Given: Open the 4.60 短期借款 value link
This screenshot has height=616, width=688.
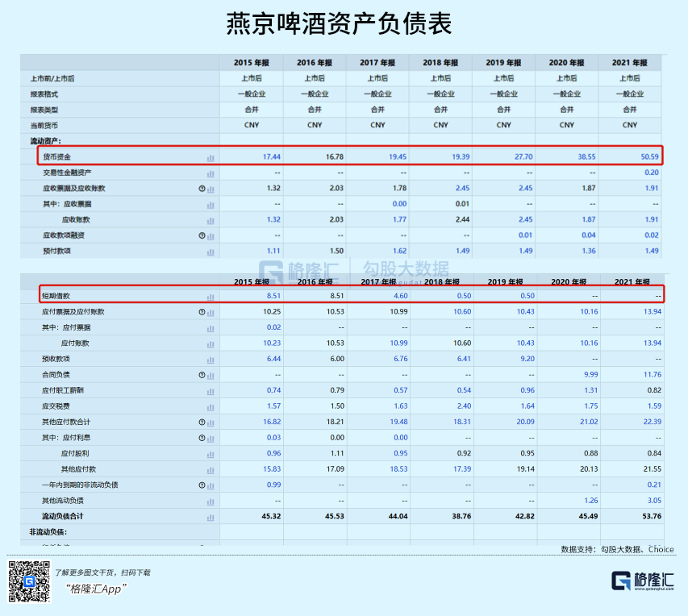Looking at the screenshot, I should click(x=401, y=296).
